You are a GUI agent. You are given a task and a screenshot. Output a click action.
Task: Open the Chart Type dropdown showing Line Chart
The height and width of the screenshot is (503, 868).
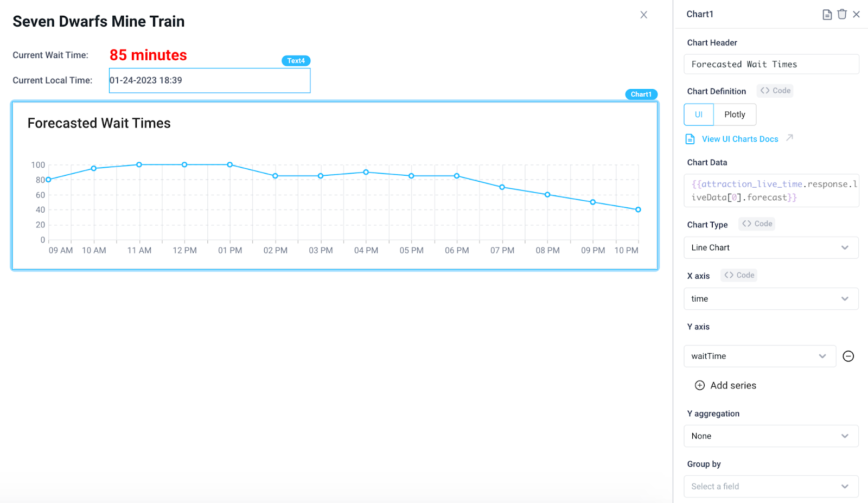[770, 247]
